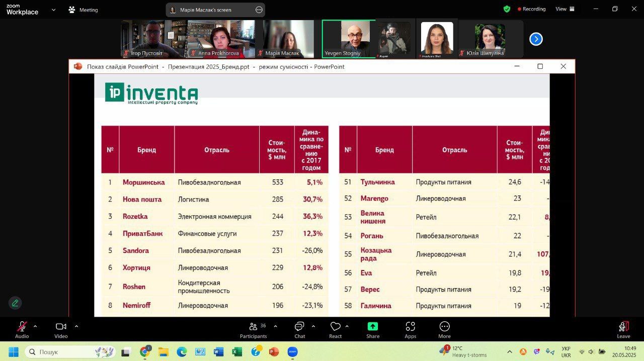The height and width of the screenshot is (361, 644).
Task: Click the 36,3% dynamics value
Action: [x=312, y=217]
